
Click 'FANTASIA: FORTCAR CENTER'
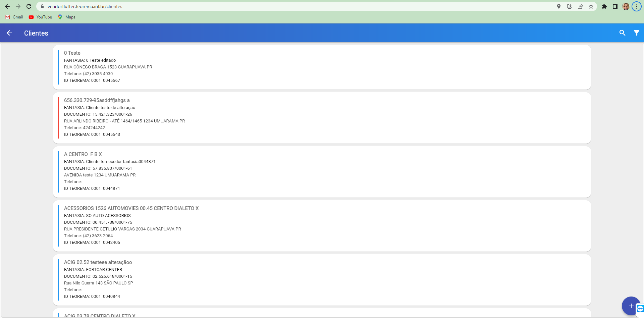[93, 270]
